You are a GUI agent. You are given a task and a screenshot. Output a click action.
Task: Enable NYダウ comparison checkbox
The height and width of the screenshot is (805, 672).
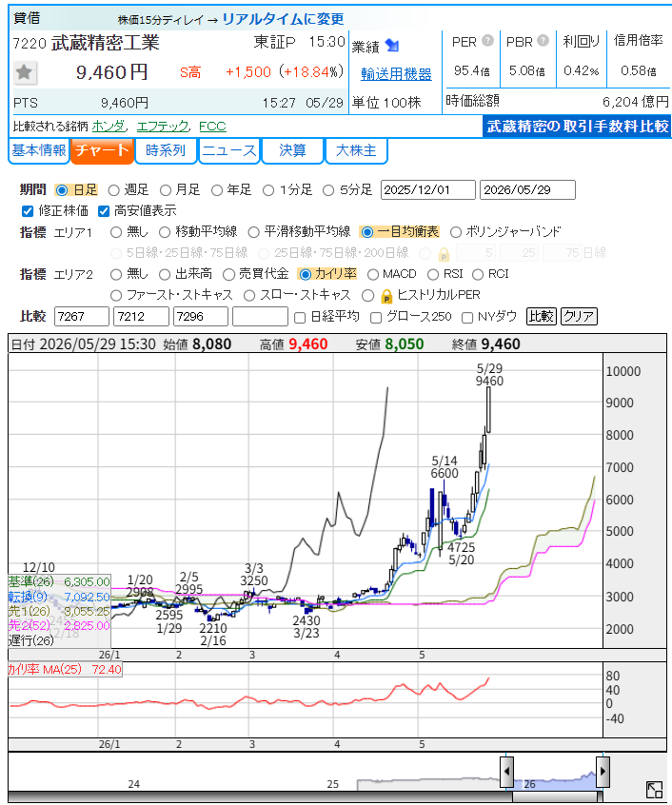[x=467, y=318]
